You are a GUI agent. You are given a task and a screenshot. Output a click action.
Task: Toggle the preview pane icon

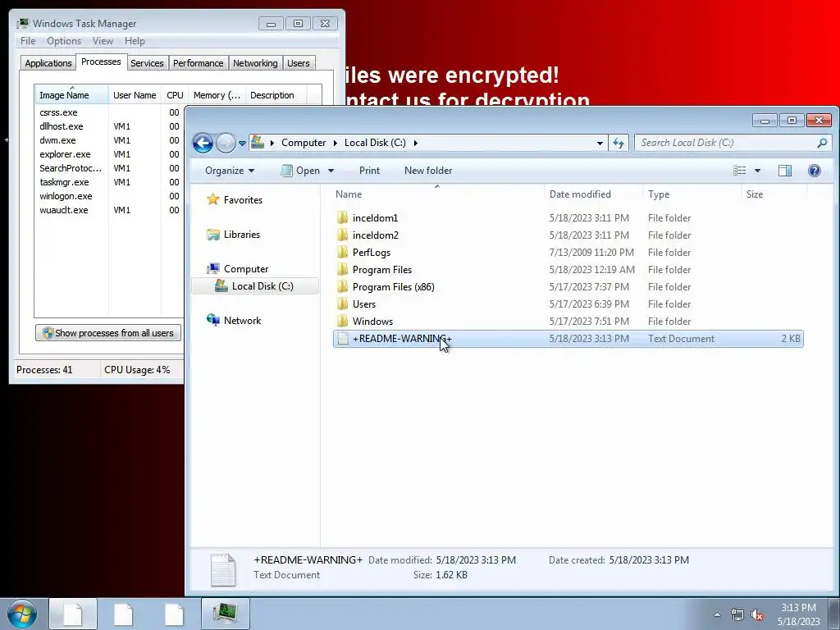tap(785, 171)
